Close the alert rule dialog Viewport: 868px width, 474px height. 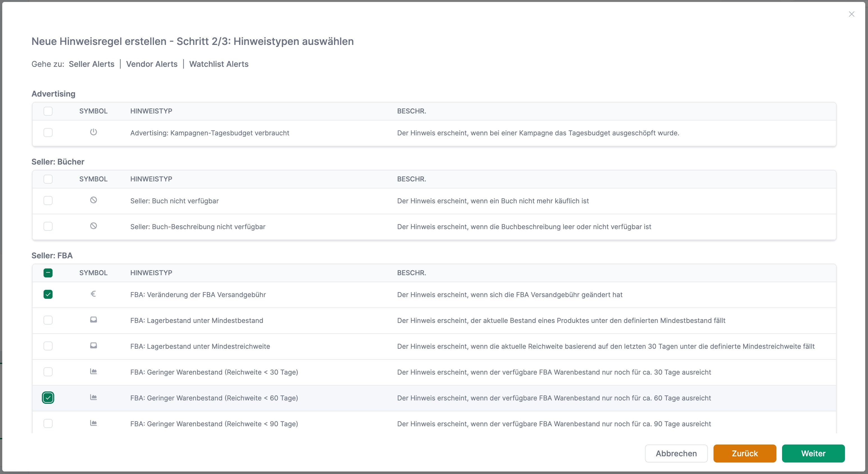pos(852,14)
